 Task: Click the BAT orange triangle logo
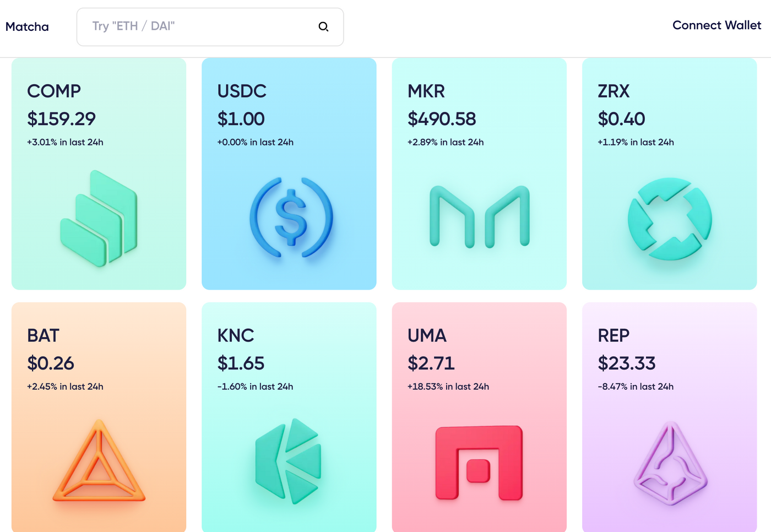pyautogui.click(x=99, y=460)
